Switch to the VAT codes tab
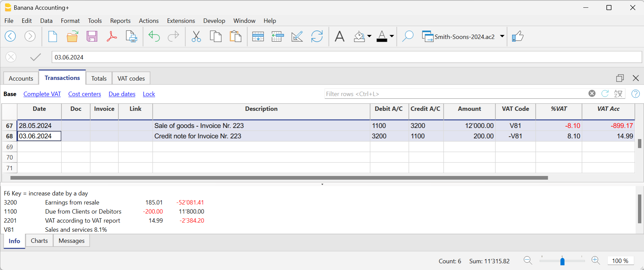 click(131, 78)
